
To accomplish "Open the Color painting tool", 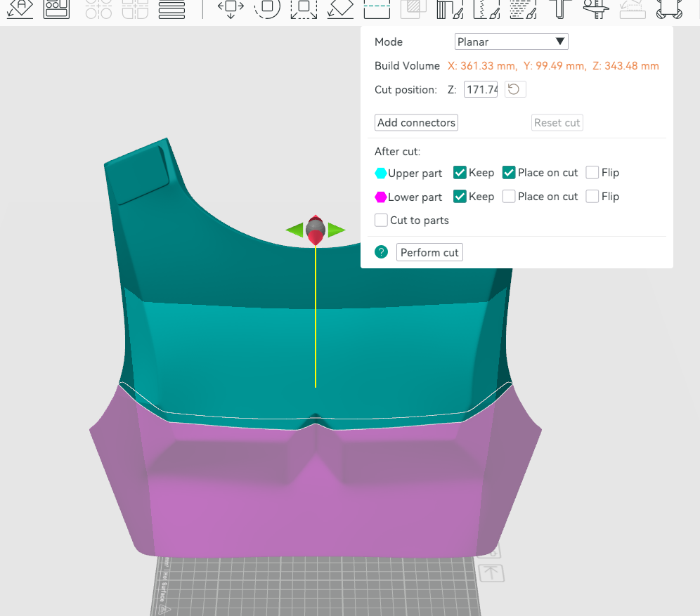I will (x=448, y=10).
